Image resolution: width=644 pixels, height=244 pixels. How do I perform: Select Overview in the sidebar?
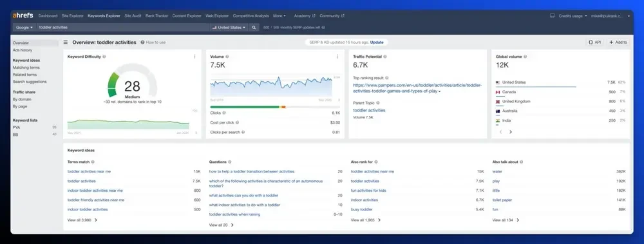click(x=35, y=42)
